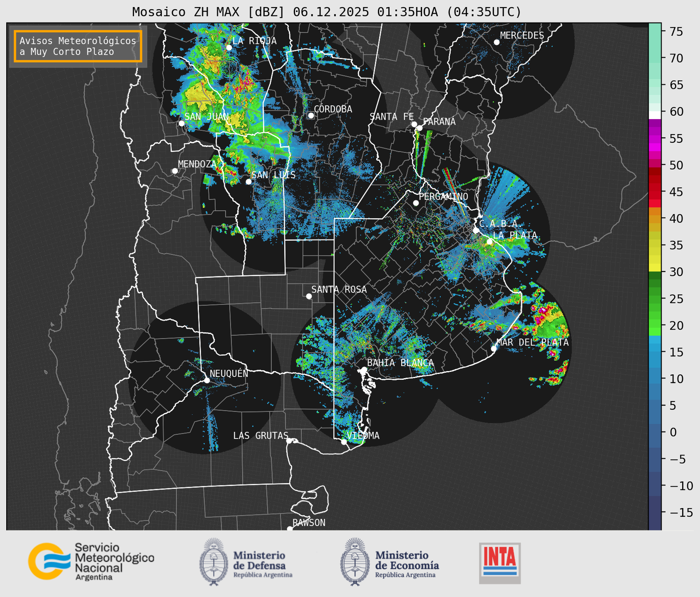Viewport: 700px width, 597px height.
Task: Click the Mendoza city marker
Action: tap(175, 171)
